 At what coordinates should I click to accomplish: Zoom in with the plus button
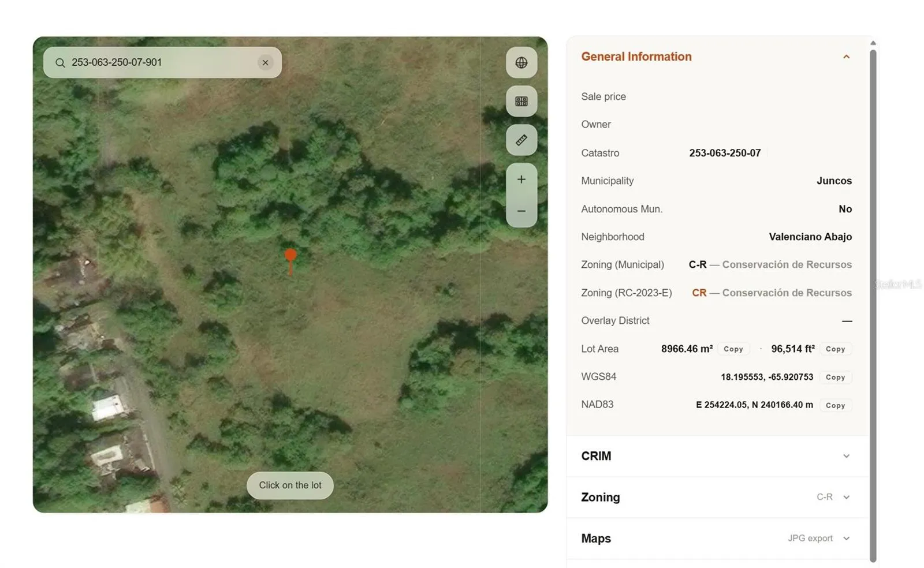click(x=521, y=180)
